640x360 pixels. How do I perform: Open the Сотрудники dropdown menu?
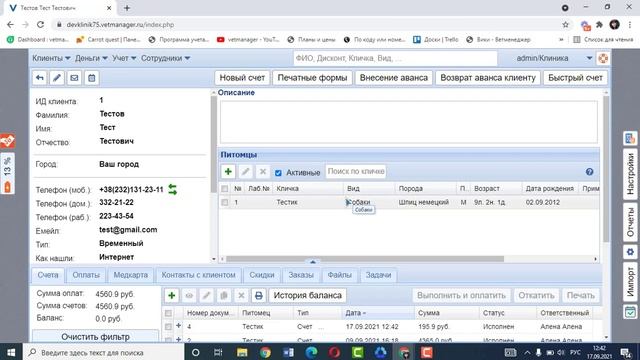(165, 58)
